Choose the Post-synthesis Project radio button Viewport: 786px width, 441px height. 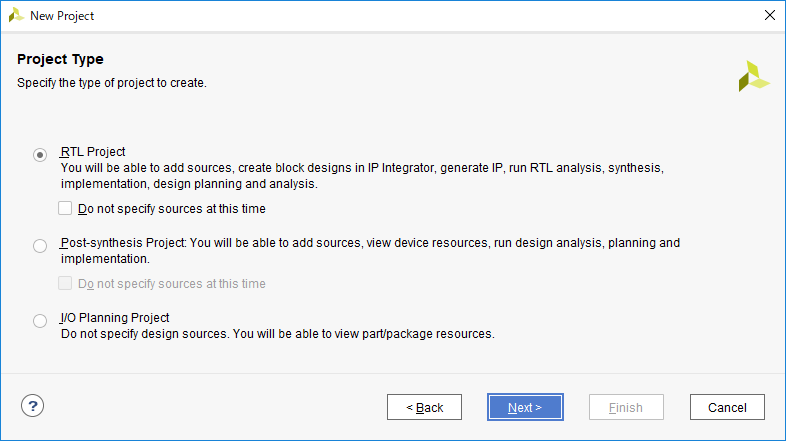click(40, 245)
